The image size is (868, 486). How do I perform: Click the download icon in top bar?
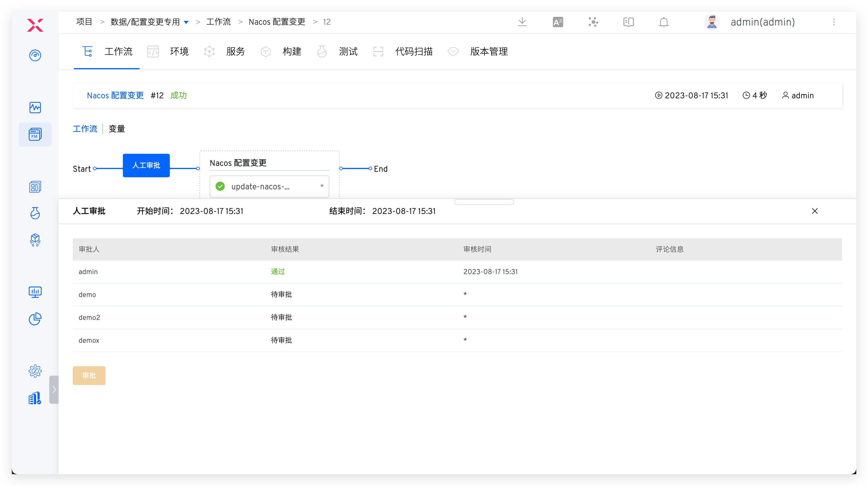tap(522, 22)
